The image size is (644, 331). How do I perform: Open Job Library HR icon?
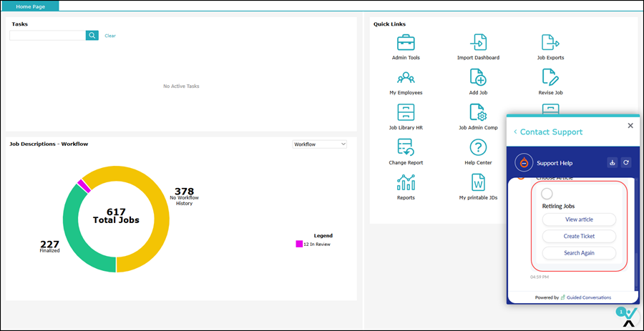pyautogui.click(x=406, y=112)
